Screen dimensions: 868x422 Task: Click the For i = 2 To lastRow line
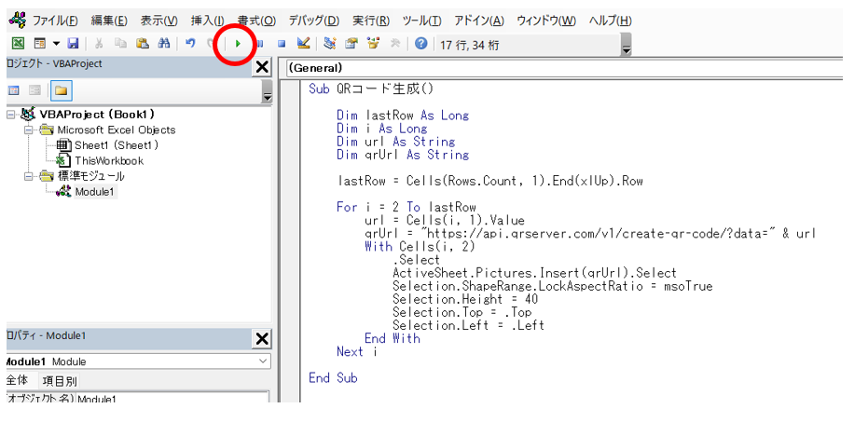[x=406, y=208]
